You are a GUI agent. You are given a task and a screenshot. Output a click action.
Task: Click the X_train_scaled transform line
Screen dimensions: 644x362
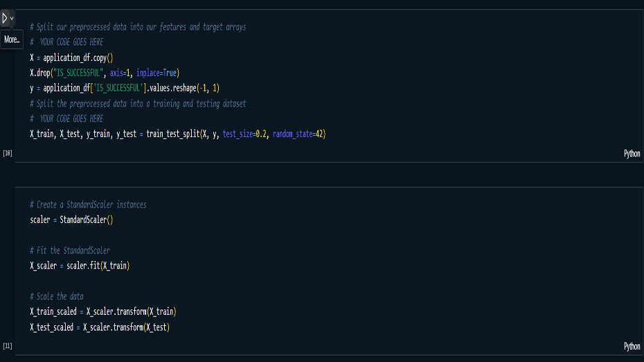tap(107, 311)
